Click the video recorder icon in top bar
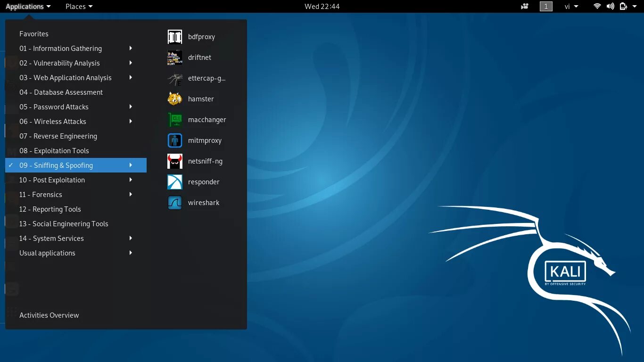Screen dimensions: 644x362 click(525, 6)
